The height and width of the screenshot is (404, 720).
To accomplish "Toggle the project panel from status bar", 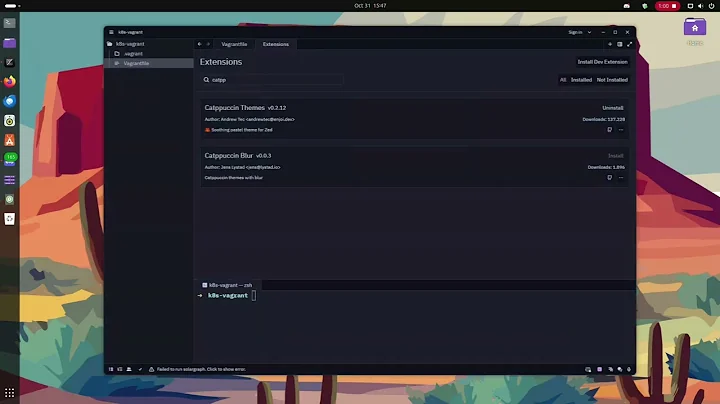I will [111, 369].
